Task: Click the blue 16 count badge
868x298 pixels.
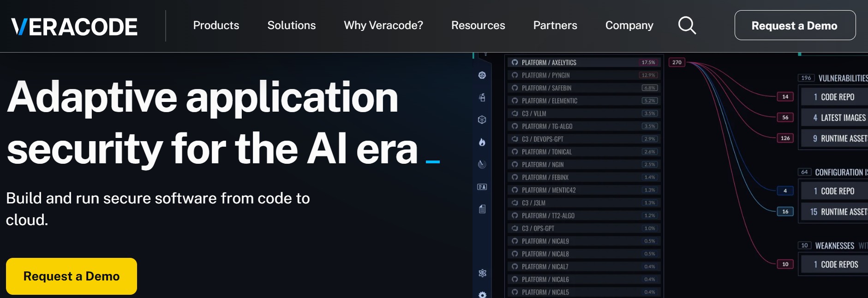Action: pyautogui.click(x=785, y=211)
